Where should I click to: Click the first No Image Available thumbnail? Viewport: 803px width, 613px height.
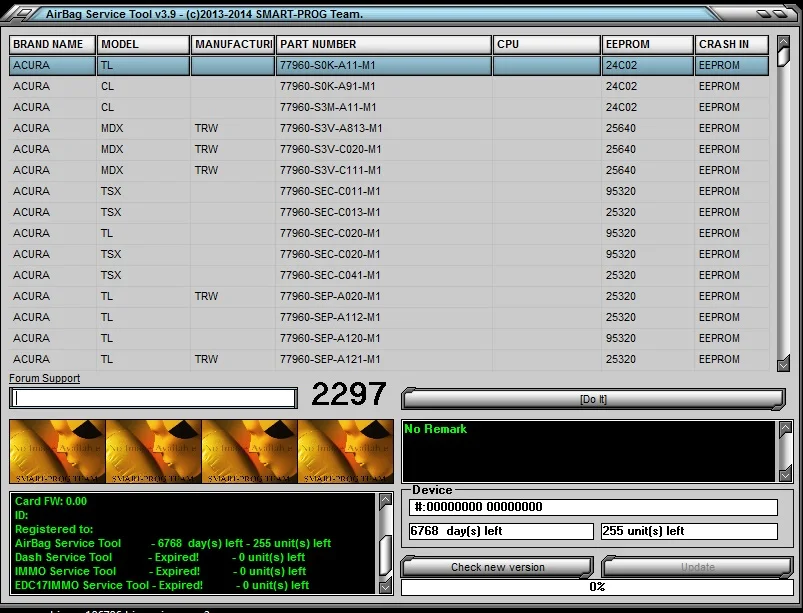(x=57, y=451)
